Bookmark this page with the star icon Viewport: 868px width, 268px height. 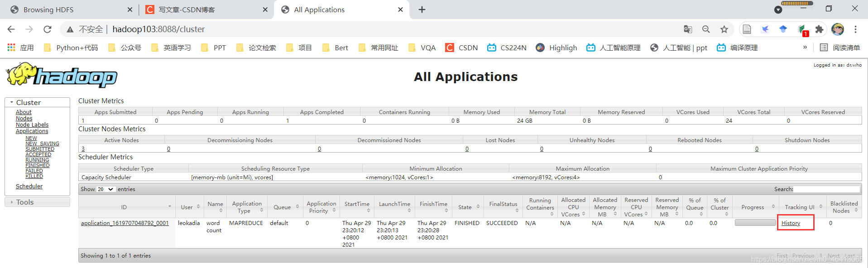tap(724, 29)
